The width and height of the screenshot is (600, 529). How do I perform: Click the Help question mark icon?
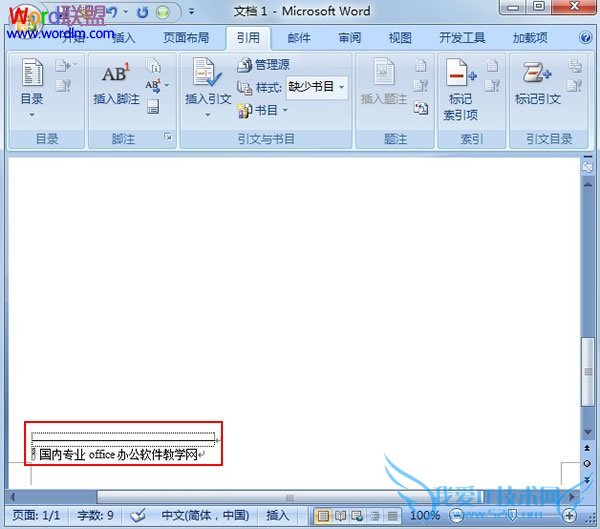click(x=585, y=38)
